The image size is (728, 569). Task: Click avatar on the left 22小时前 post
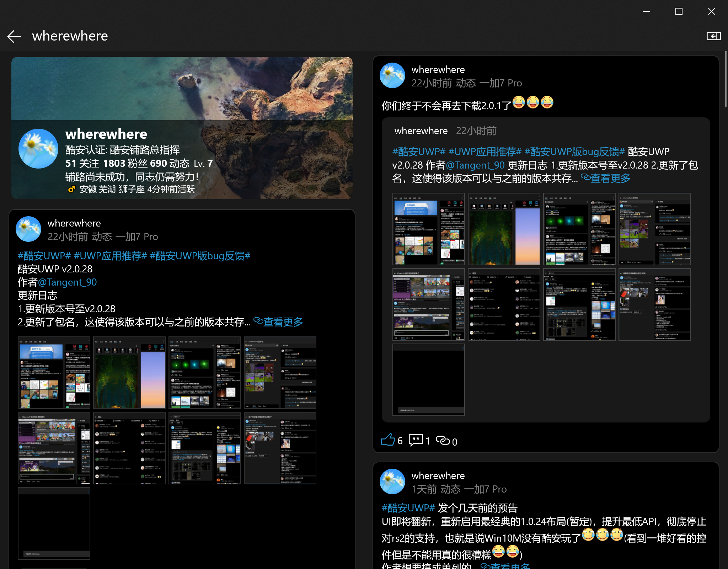[x=28, y=229]
